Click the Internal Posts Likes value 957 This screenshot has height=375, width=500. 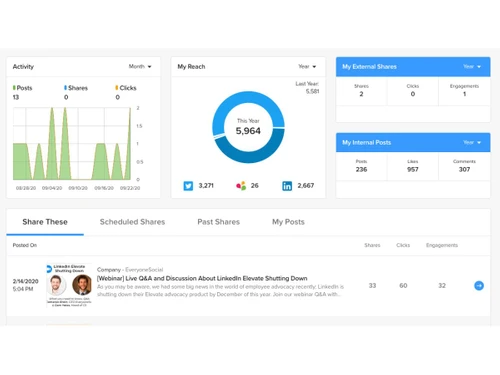(x=413, y=169)
